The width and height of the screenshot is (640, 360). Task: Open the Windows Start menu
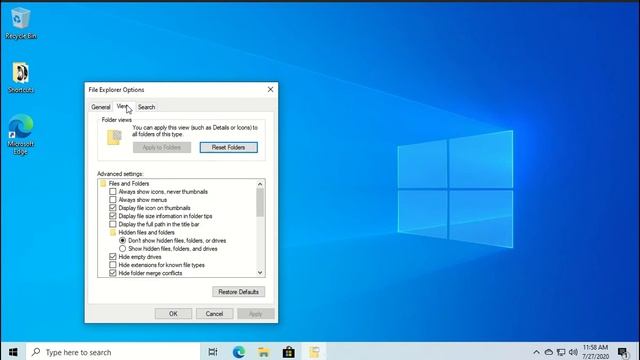click(13, 352)
